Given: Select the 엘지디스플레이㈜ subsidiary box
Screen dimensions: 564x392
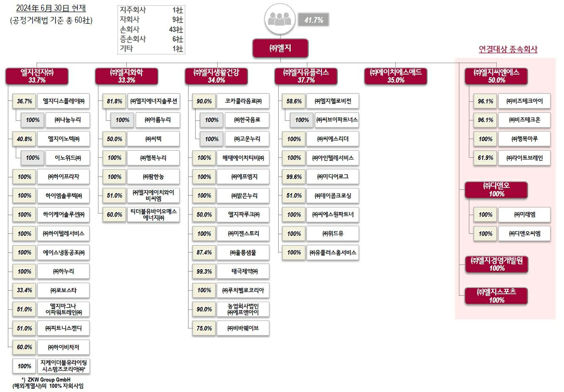Looking at the screenshot, I should click(x=64, y=101).
